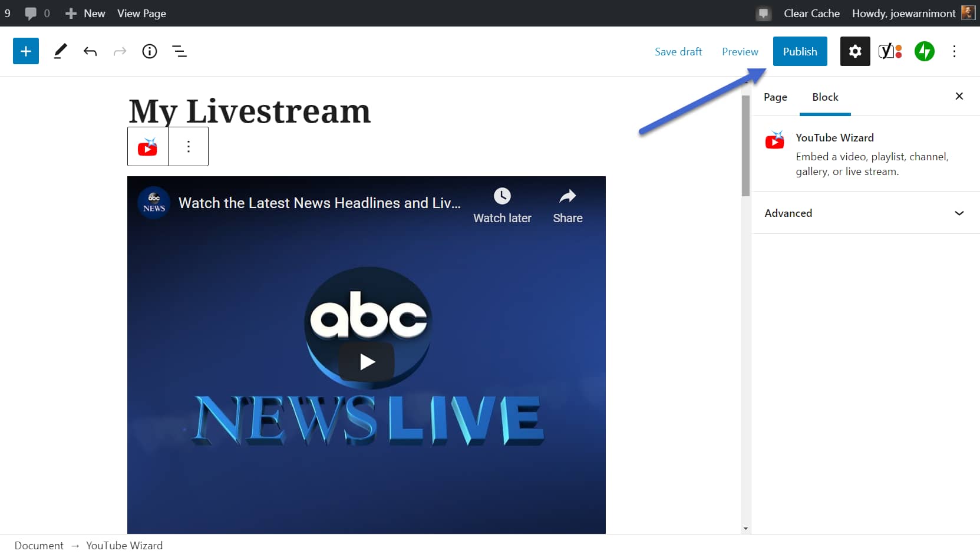This screenshot has height=554, width=980.
Task: Click the ABC News channel logo
Action: [154, 203]
